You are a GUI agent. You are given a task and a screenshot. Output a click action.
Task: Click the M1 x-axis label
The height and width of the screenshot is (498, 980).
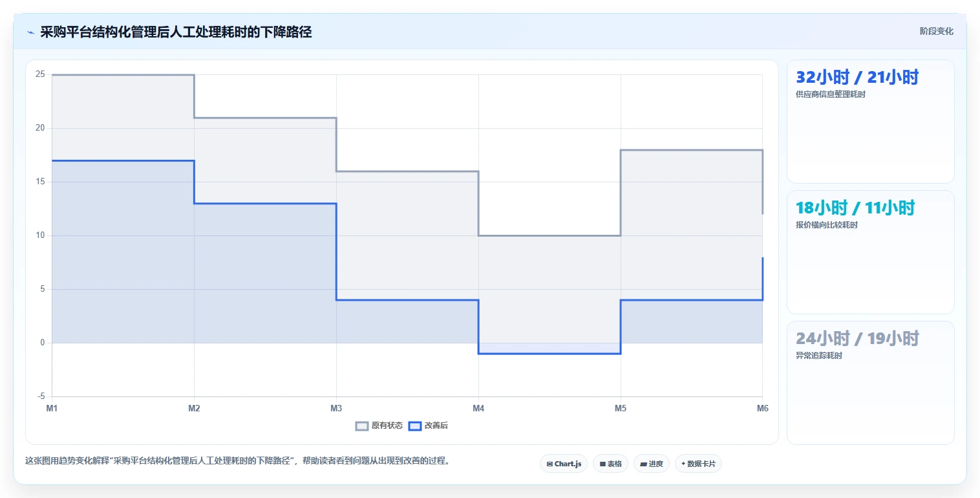[52, 409]
